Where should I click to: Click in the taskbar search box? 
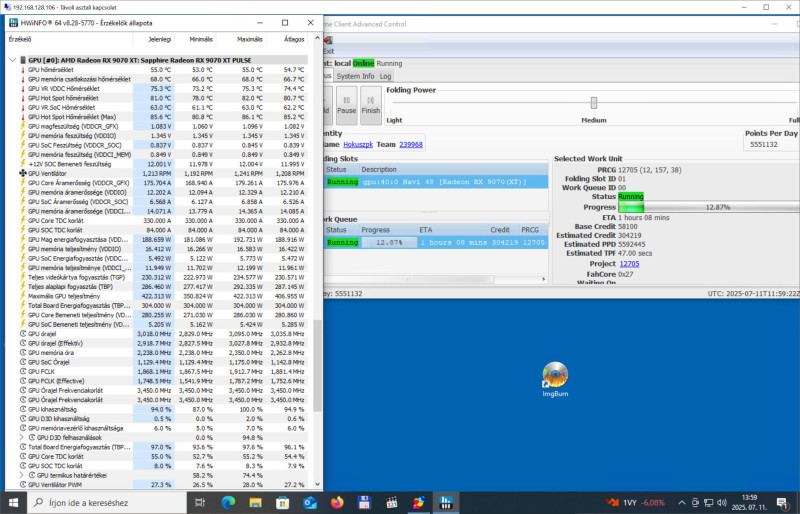point(106,503)
